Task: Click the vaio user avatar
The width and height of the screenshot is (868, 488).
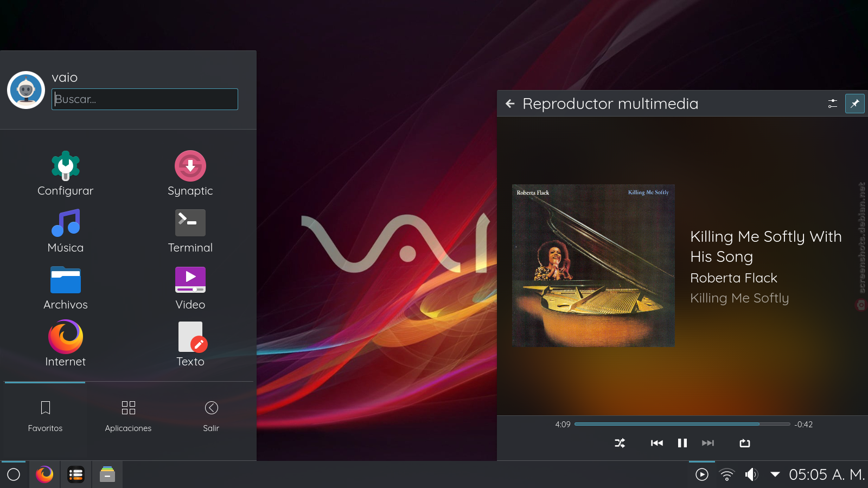Action: [x=26, y=90]
